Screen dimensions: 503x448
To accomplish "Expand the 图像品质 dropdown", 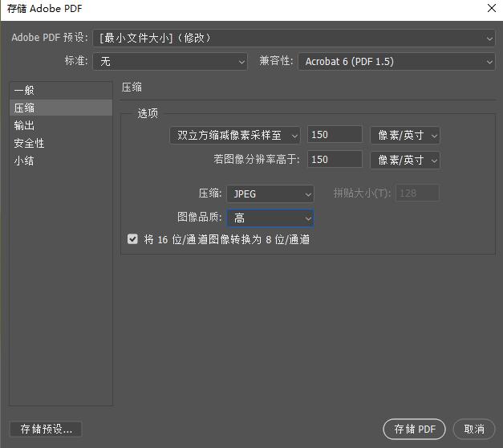I will click(x=270, y=218).
